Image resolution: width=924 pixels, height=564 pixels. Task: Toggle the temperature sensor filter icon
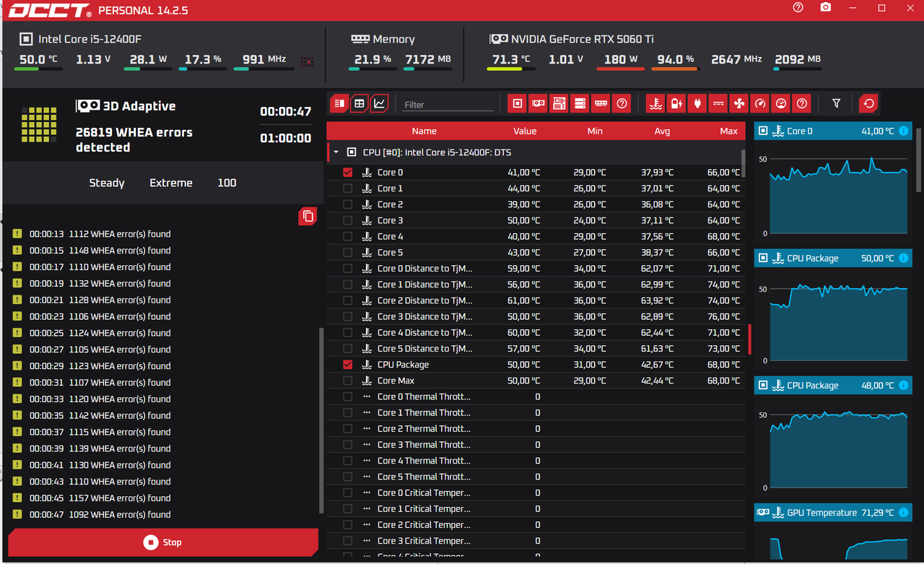point(655,104)
